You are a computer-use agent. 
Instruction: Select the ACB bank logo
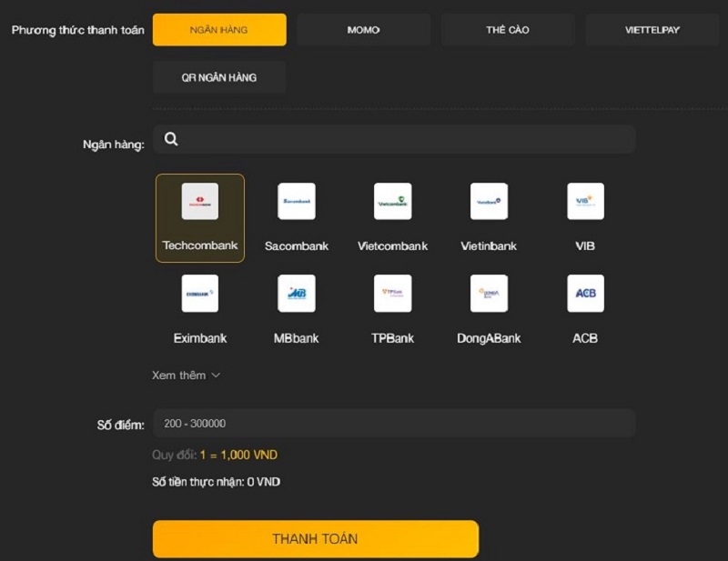click(x=585, y=294)
